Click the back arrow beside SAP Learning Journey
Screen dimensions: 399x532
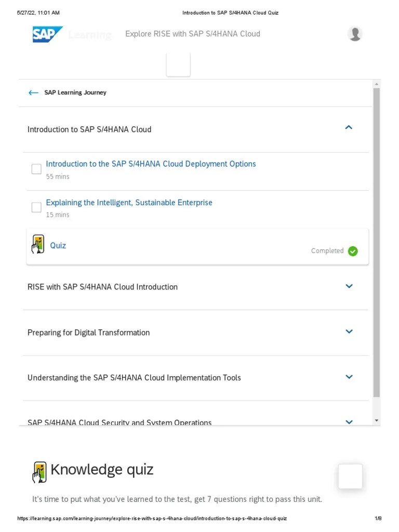point(33,92)
